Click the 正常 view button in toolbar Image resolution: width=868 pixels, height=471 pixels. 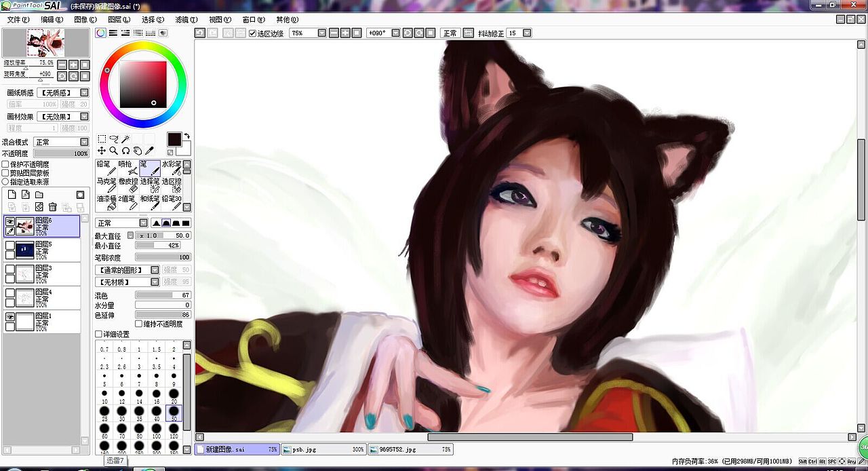pos(450,33)
